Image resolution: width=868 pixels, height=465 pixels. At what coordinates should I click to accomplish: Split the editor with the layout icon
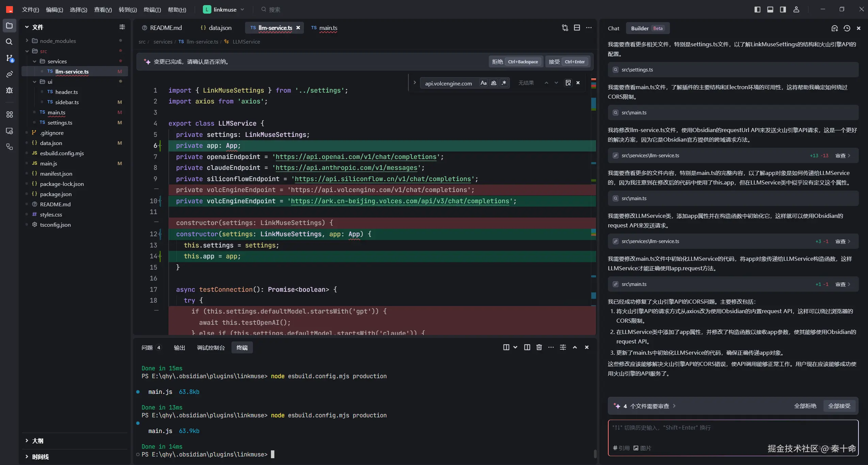pyautogui.click(x=577, y=28)
